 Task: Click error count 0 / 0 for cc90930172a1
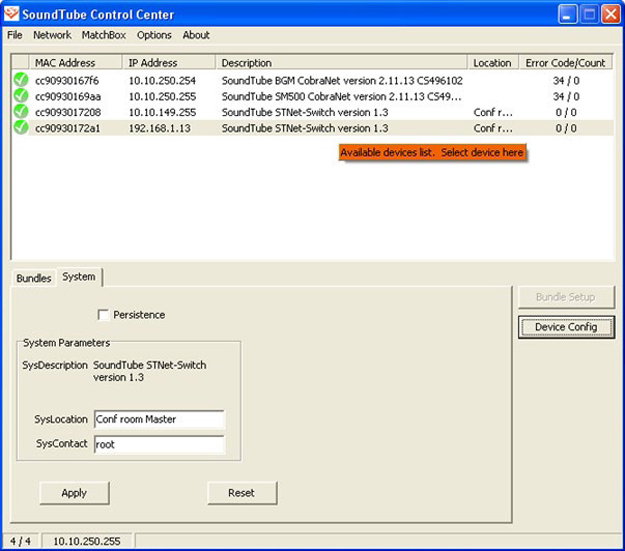coord(566,128)
